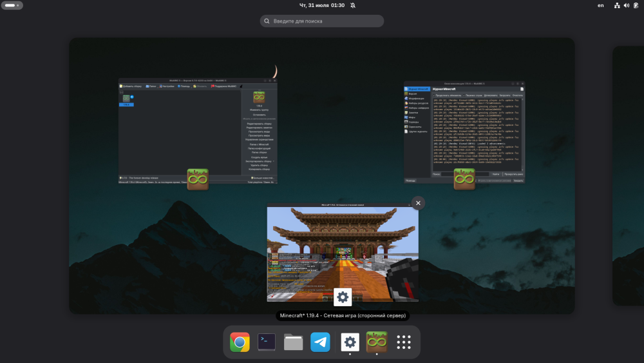Switch to the MultiMC console log window thumbnail
This screenshot has height=363, width=644.
(464, 132)
